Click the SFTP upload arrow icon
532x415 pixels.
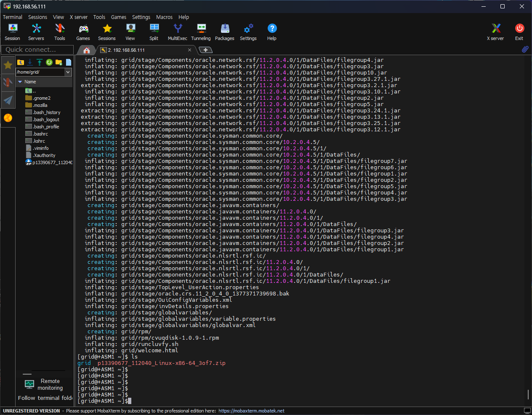pyautogui.click(x=40, y=62)
